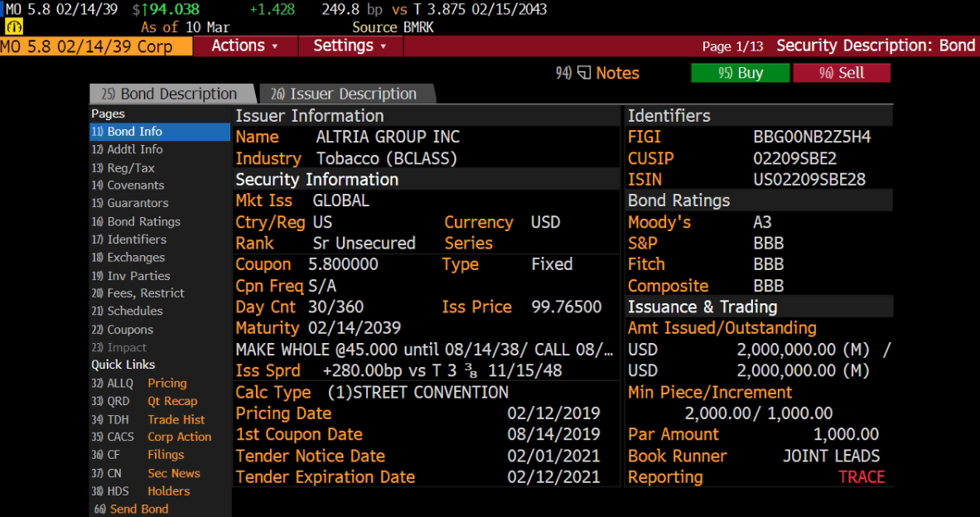Open QRD Qt Recap quick link
The width and height of the screenshot is (980, 517).
(x=144, y=401)
